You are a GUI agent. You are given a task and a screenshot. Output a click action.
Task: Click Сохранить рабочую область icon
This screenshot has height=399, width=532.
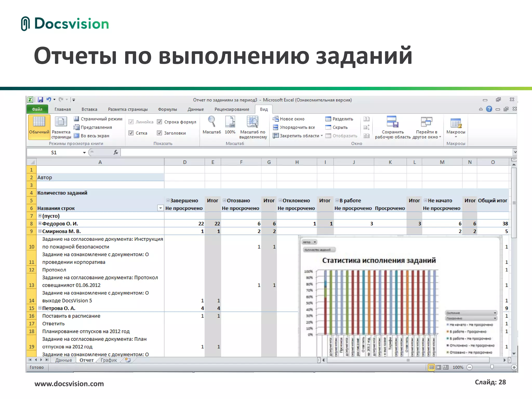point(393,127)
